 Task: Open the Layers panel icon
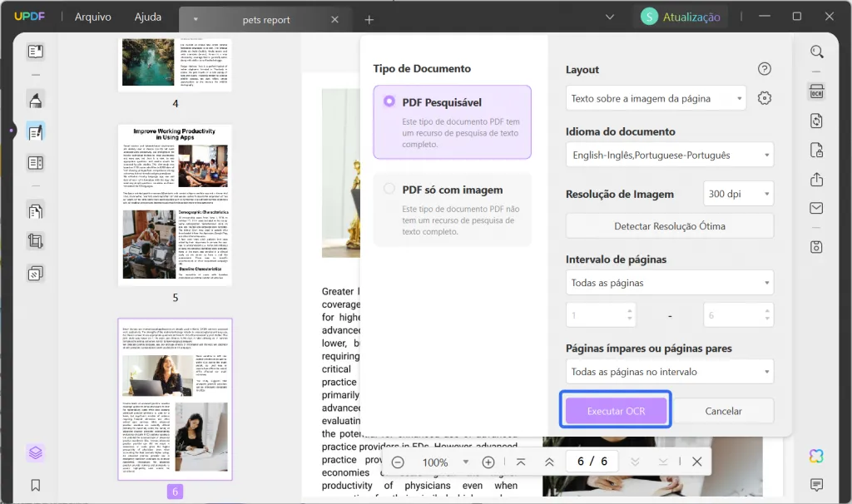[x=35, y=452]
